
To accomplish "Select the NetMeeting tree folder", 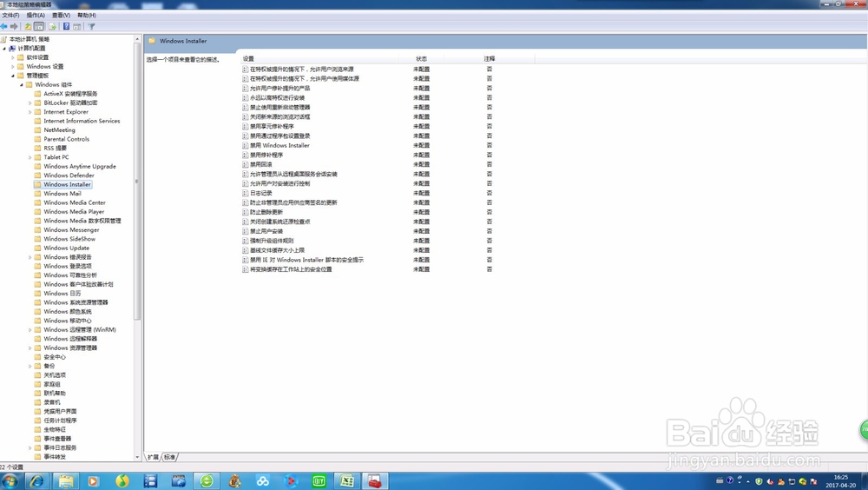I will pyautogui.click(x=59, y=130).
